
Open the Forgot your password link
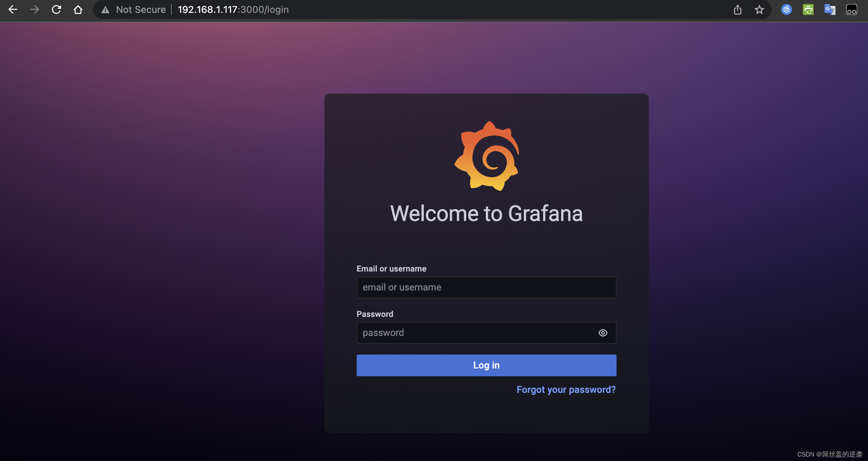click(566, 390)
